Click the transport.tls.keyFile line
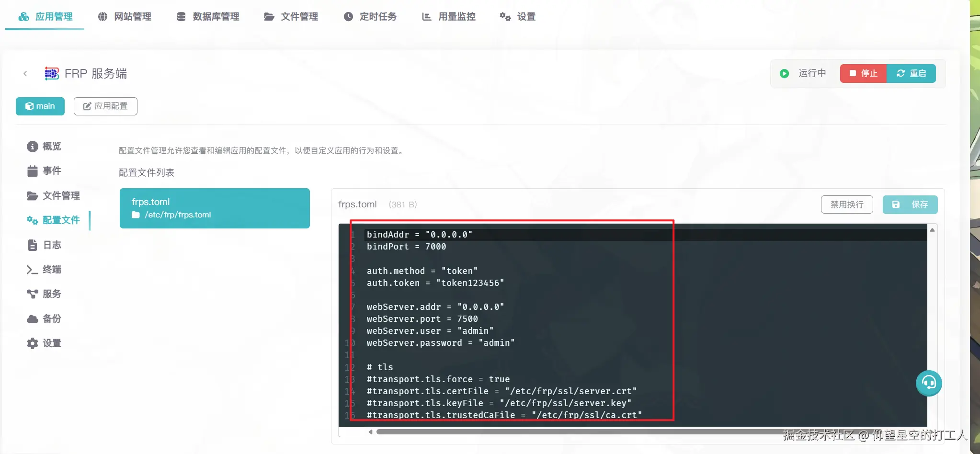Screen dimensions: 980x454 [x=499, y=403]
